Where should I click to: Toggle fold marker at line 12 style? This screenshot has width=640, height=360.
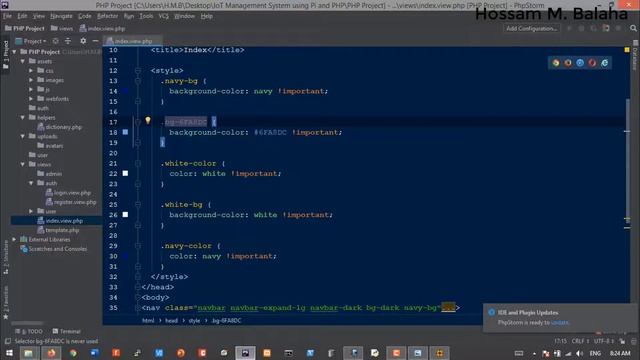click(138, 71)
